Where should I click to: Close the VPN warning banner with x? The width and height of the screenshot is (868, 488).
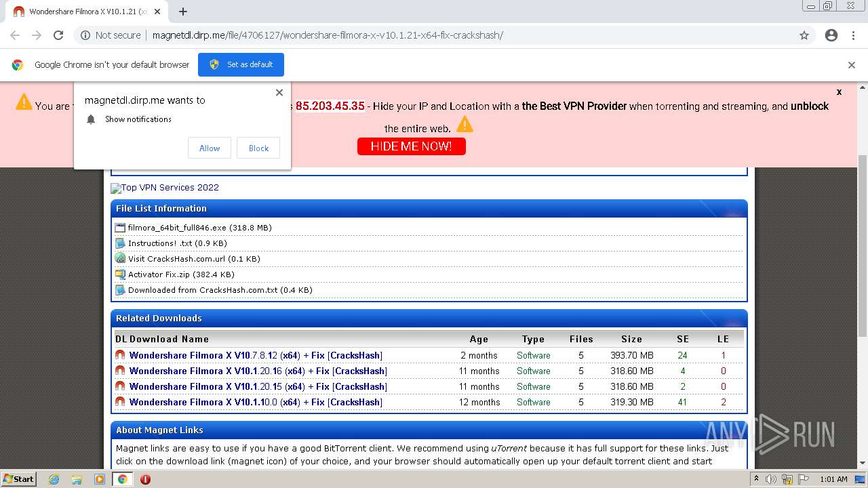point(839,91)
